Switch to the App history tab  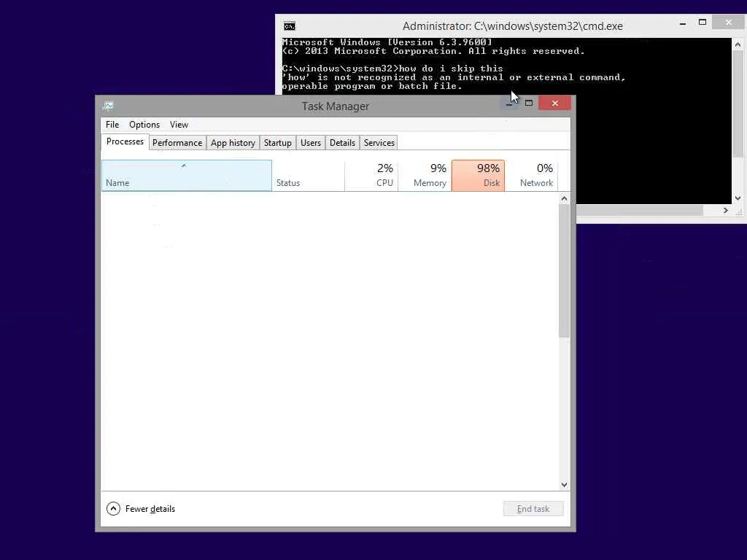pyautogui.click(x=233, y=143)
